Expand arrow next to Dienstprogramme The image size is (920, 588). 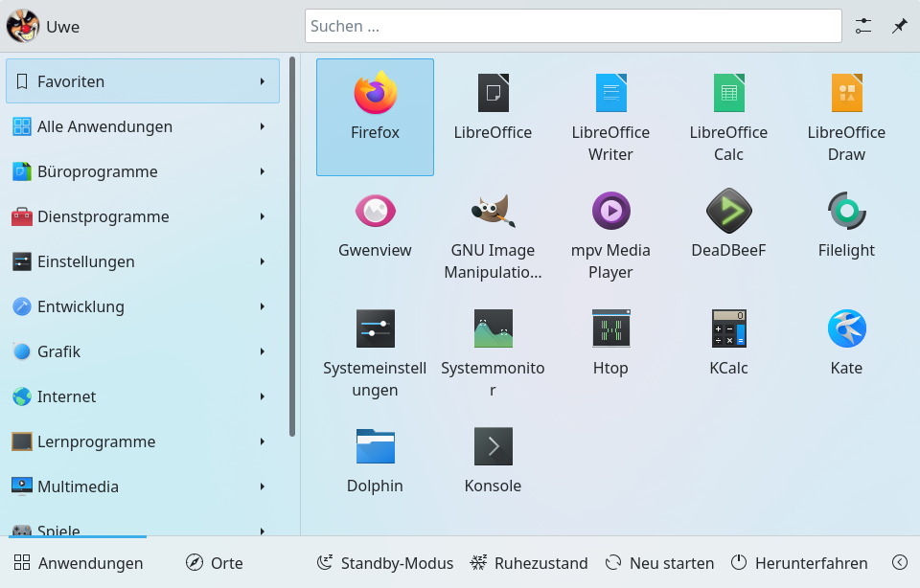(x=263, y=216)
